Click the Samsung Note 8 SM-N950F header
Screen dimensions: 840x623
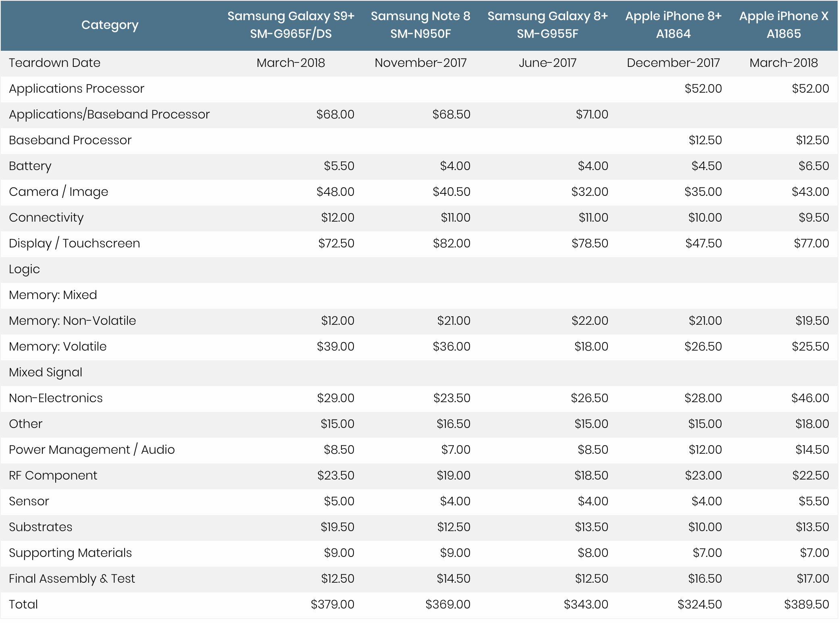pyautogui.click(x=420, y=25)
